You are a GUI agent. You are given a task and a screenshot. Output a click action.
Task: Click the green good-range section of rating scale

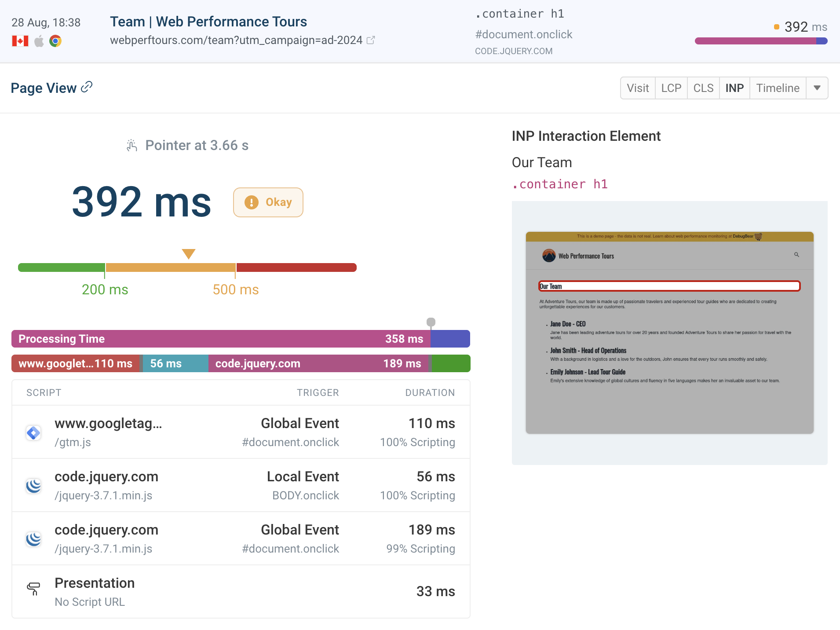point(62,267)
